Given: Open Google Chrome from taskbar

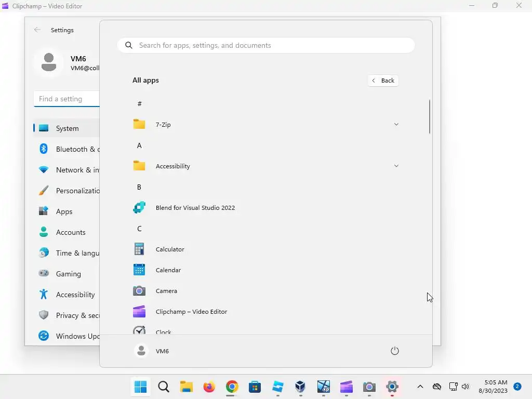Looking at the screenshot, I should coord(232,387).
